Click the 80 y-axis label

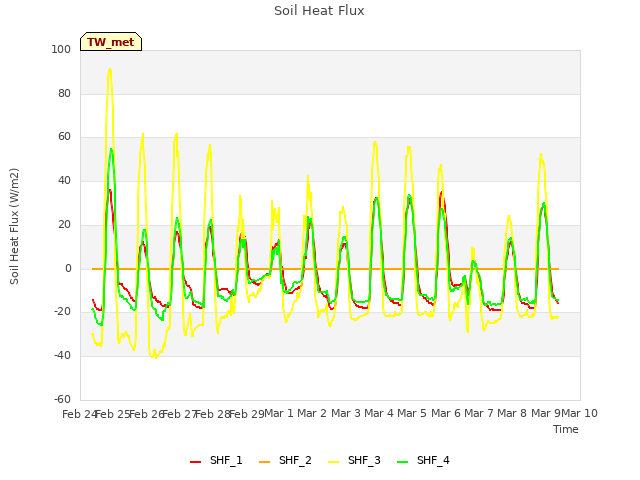[64, 93]
